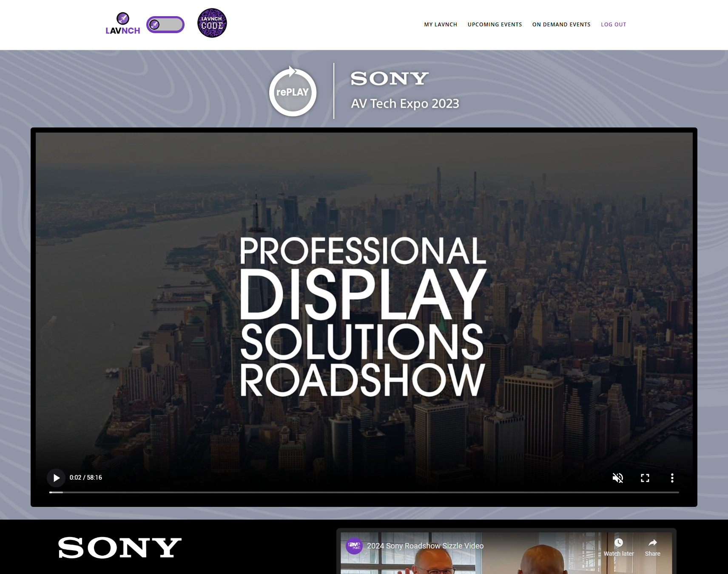Click the 0:02 / 58:16 time display
This screenshot has height=574, width=728.
point(86,478)
